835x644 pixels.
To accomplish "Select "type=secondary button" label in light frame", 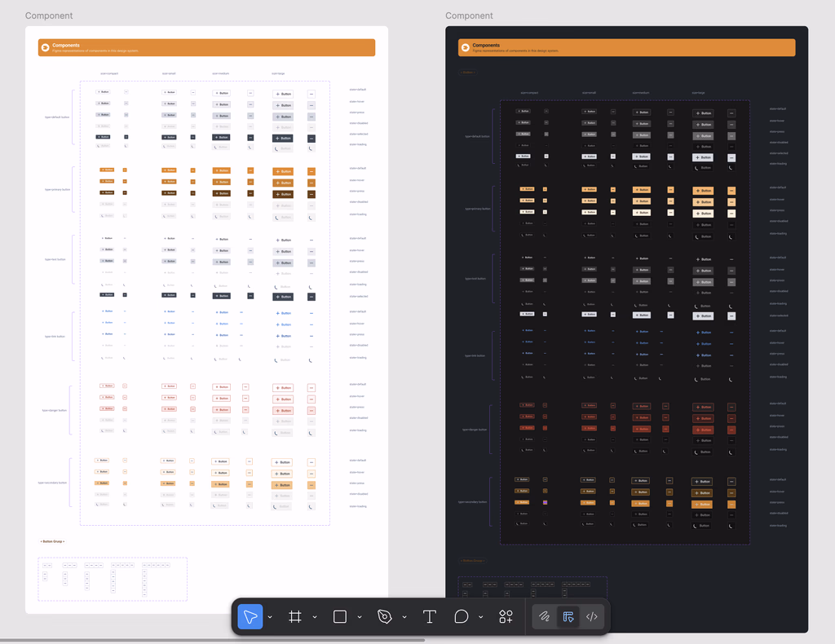I will pos(53,483).
